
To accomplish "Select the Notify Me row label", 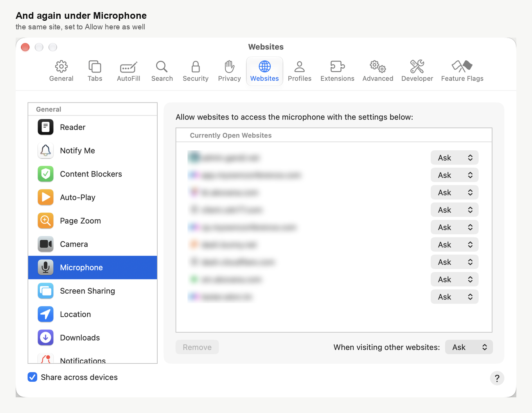I will tap(77, 151).
